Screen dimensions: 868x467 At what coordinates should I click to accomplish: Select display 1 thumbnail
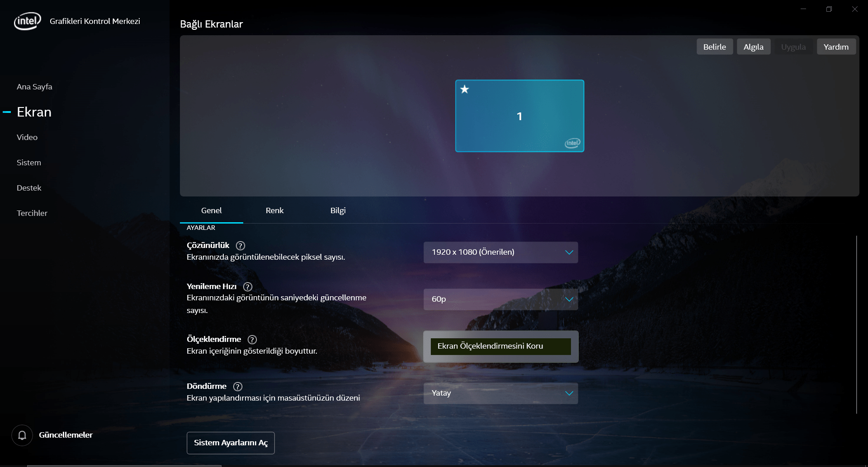pyautogui.click(x=519, y=116)
